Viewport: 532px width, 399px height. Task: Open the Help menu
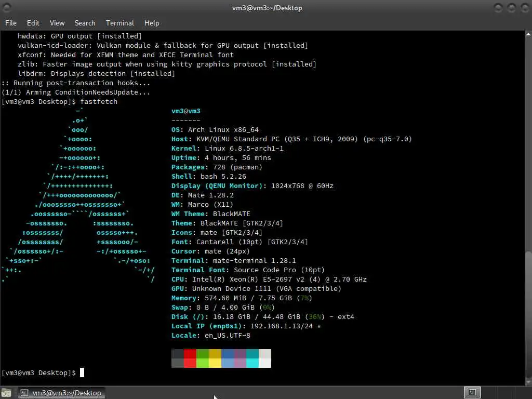152,23
